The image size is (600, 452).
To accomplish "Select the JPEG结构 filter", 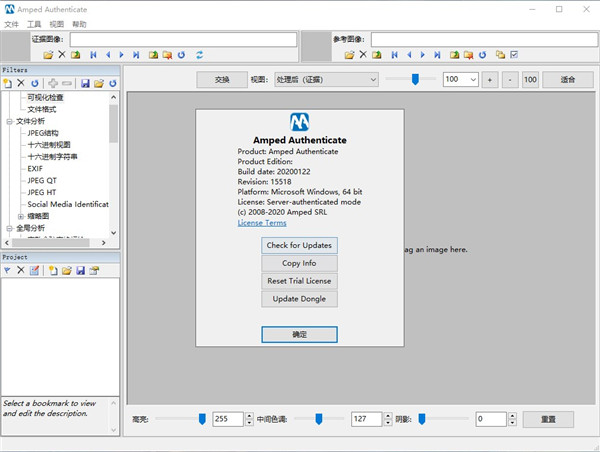I will click(x=43, y=133).
